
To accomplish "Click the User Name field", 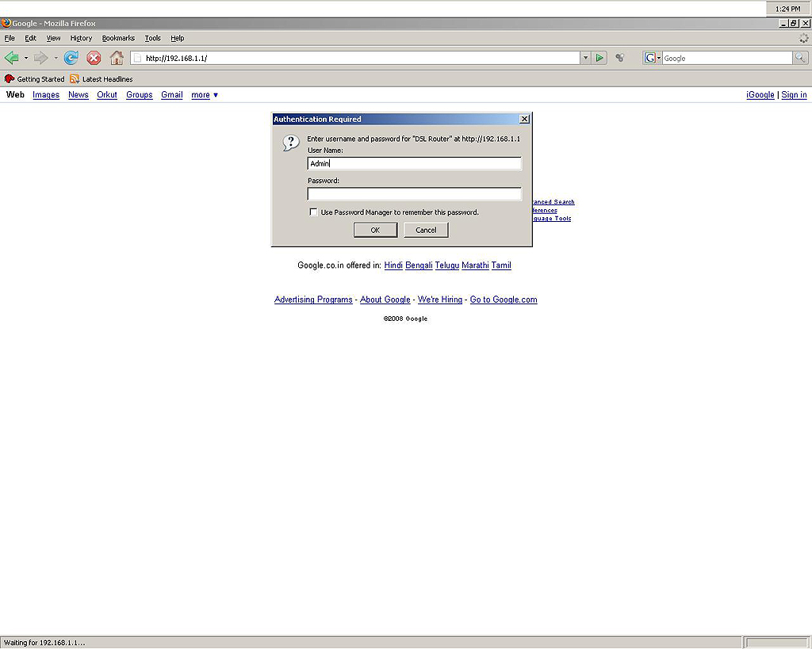I will click(414, 164).
